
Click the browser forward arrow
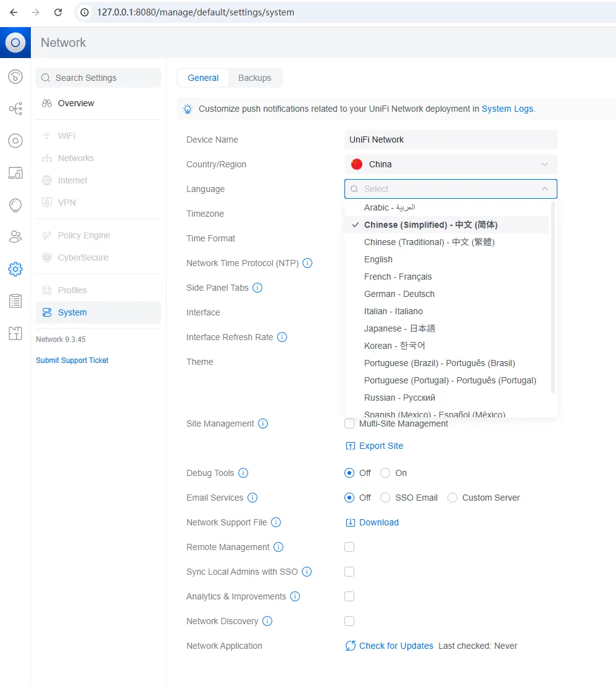click(36, 12)
